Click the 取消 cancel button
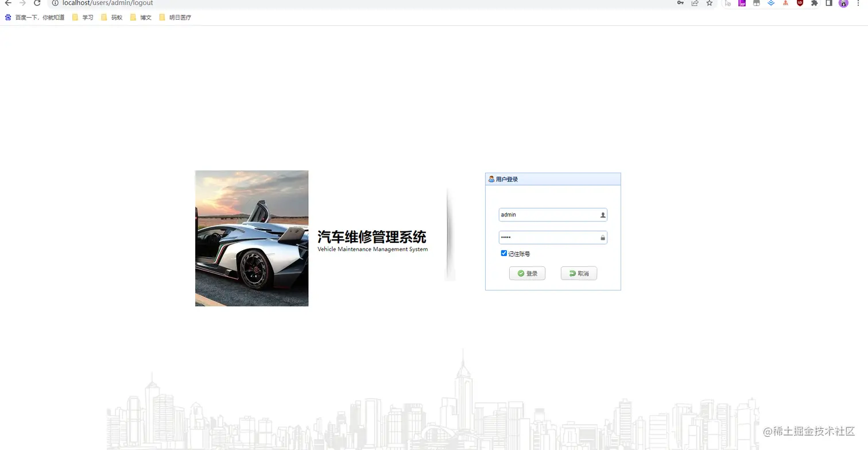 pyautogui.click(x=579, y=273)
